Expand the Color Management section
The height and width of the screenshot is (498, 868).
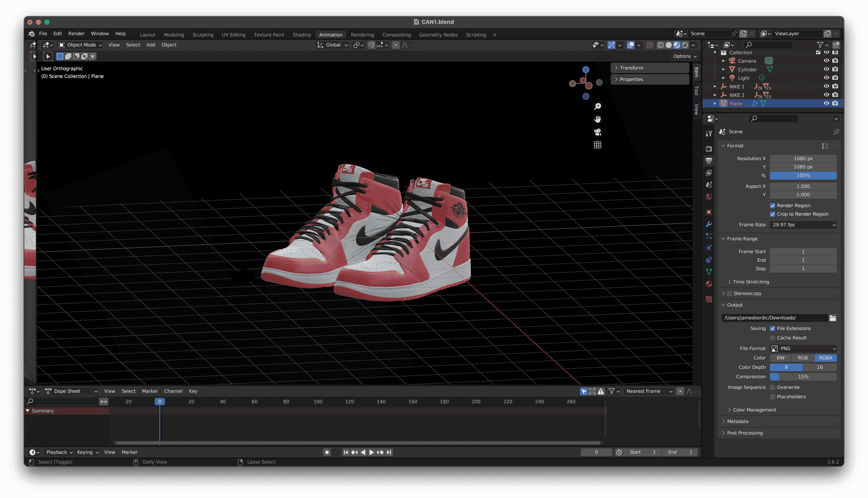point(754,410)
